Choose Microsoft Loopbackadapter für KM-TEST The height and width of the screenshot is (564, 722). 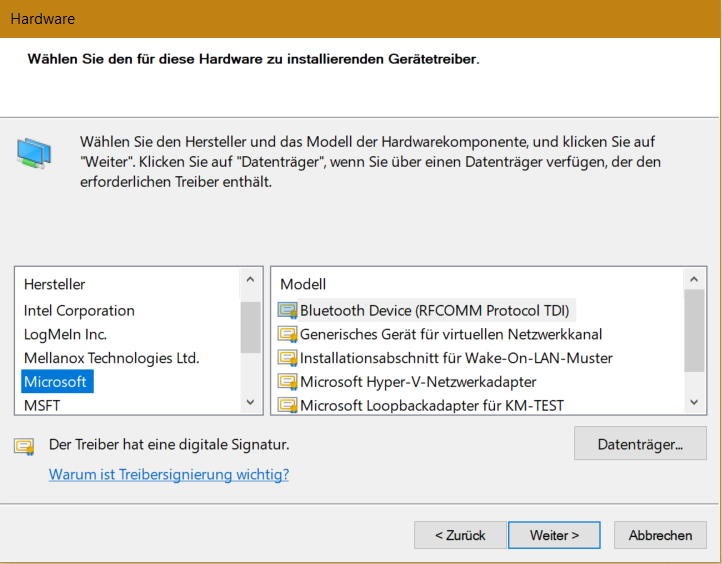432,406
